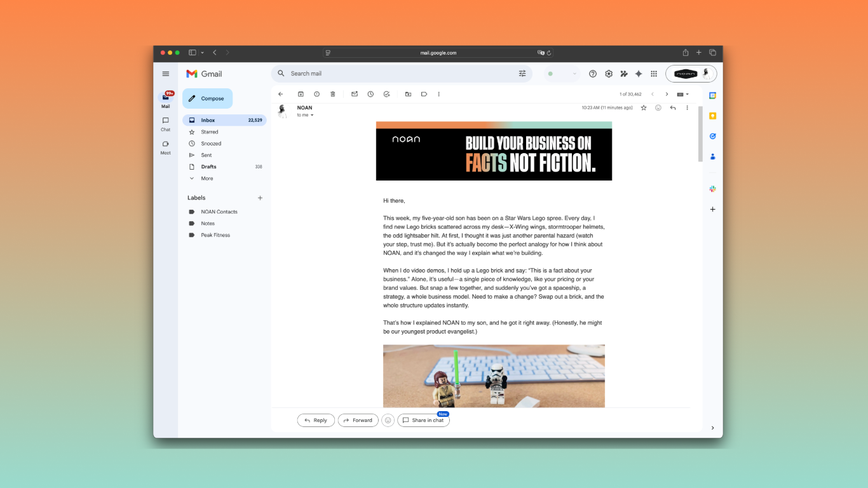This screenshot has width=868, height=488.
Task: Reload page in Safari address bar
Action: pyautogui.click(x=549, y=53)
